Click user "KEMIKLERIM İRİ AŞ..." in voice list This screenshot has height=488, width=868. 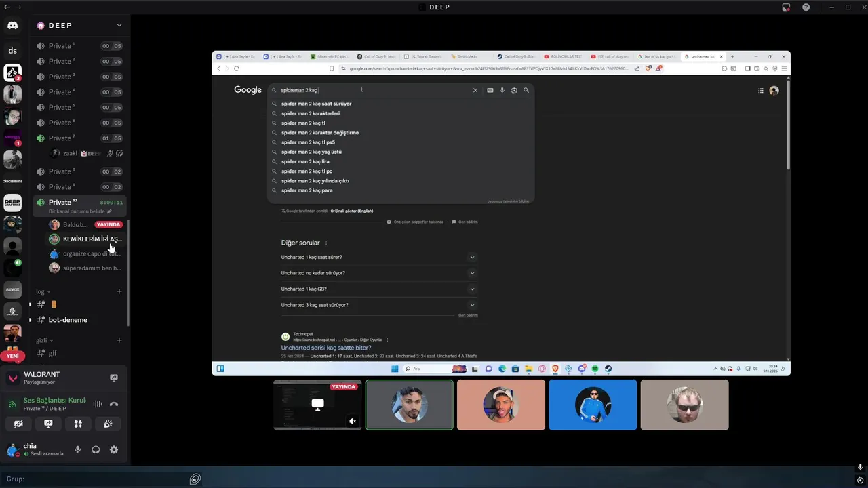pyautogui.click(x=86, y=239)
